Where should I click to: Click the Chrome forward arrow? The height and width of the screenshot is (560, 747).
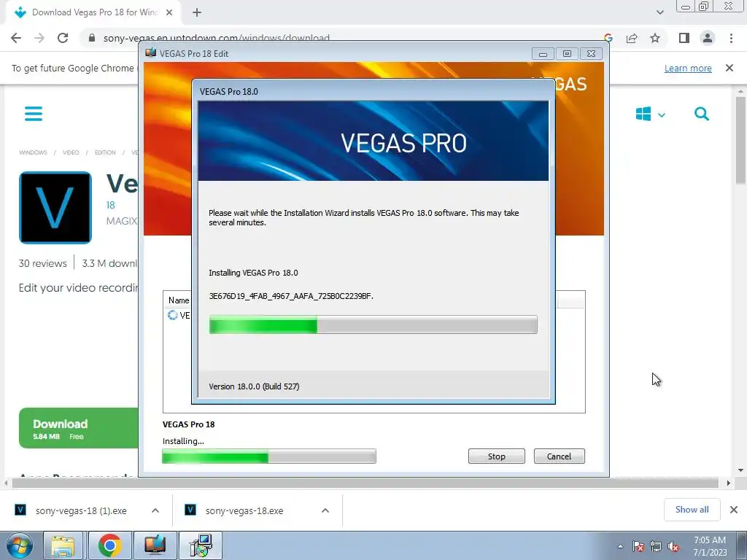tap(39, 38)
